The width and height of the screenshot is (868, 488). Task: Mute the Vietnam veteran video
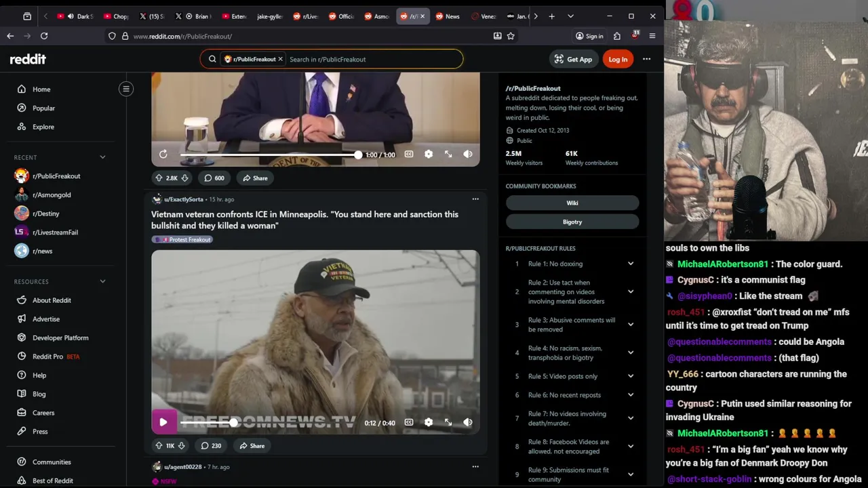point(468,422)
